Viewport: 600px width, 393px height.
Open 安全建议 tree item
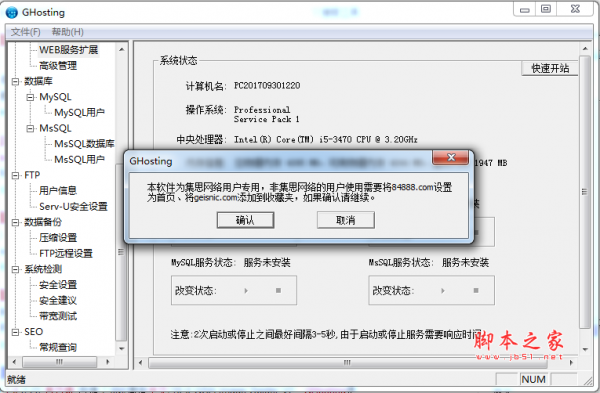pos(58,300)
